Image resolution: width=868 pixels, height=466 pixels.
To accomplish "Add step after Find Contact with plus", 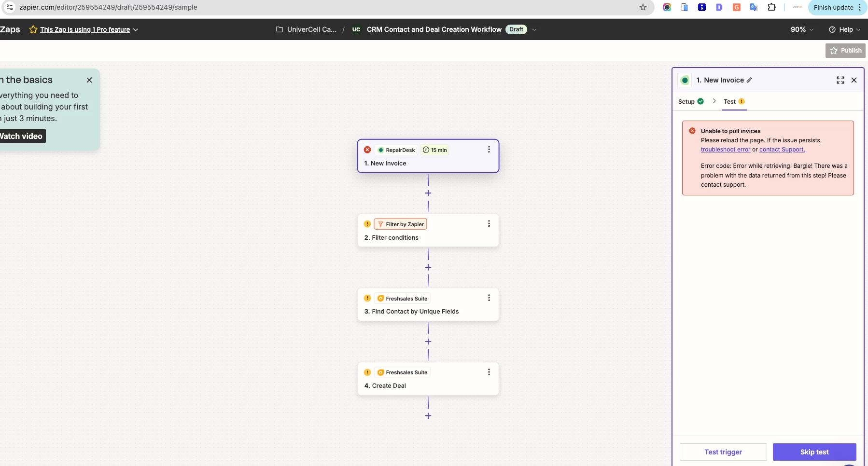I will point(428,342).
